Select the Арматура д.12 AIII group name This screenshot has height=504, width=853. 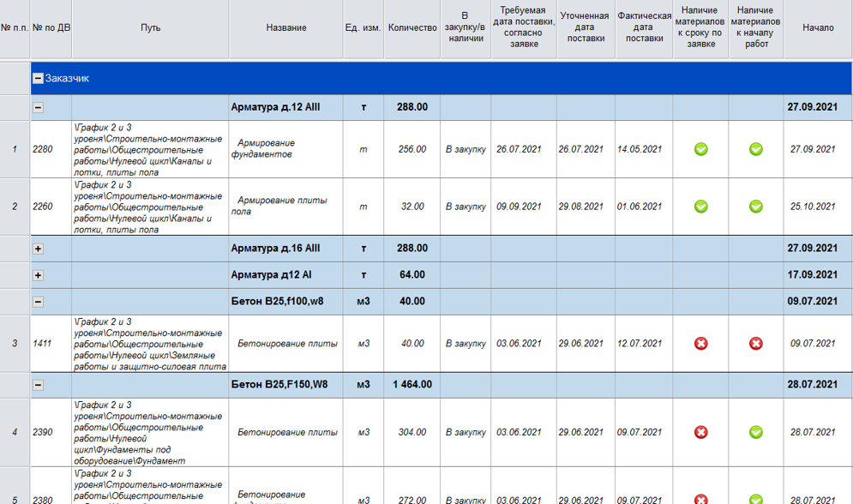pyautogui.click(x=275, y=107)
